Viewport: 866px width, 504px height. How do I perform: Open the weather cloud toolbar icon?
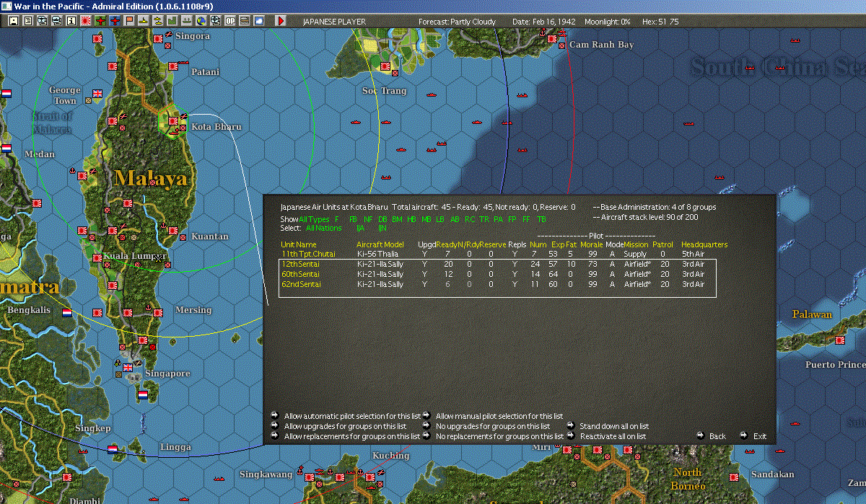pos(258,21)
